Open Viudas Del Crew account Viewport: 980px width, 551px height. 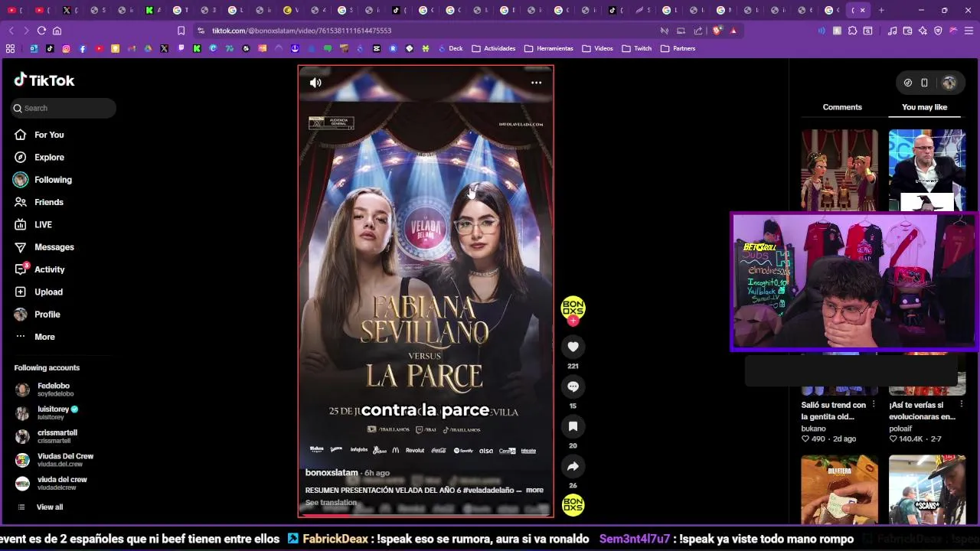pos(54,460)
